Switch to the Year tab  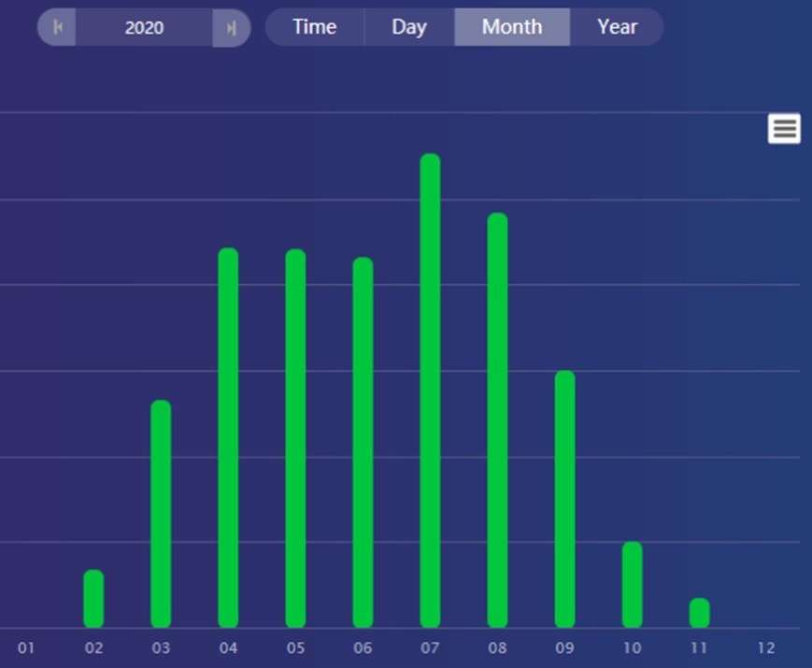tap(617, 27)
